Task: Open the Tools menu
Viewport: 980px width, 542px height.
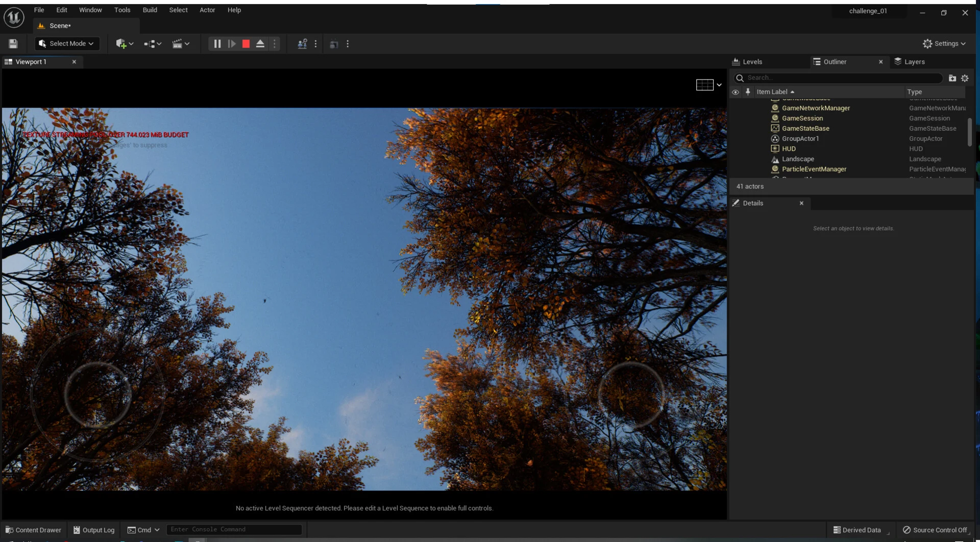Action: tap(122, 10)
